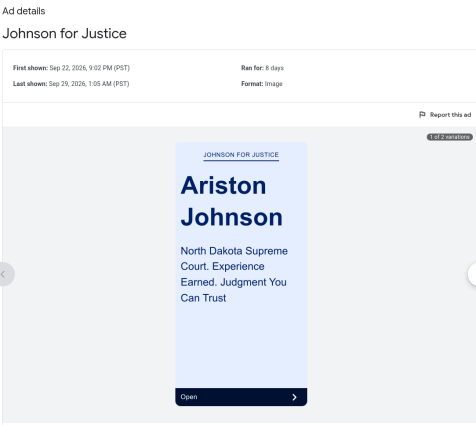This screenshot has height=425, width=476.
Task: Click the Report this ad flag icon
Action: pos(422,115)
